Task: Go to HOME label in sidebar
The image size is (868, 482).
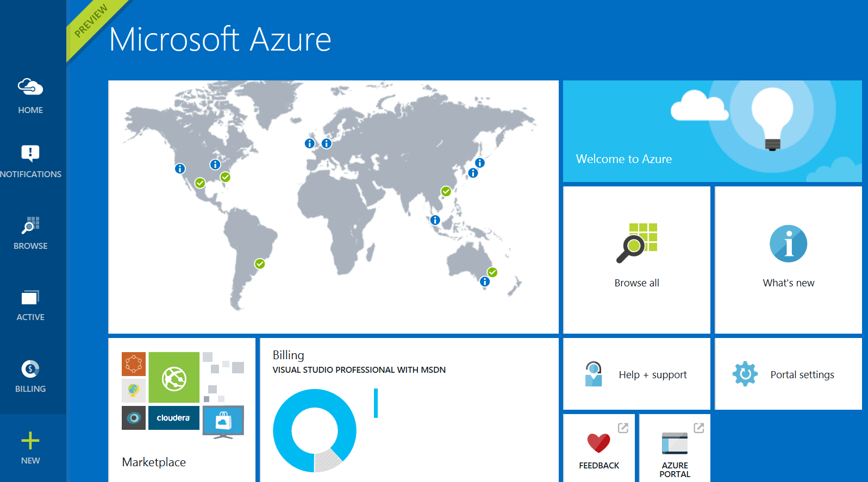Action: click(x=30, y=110)
